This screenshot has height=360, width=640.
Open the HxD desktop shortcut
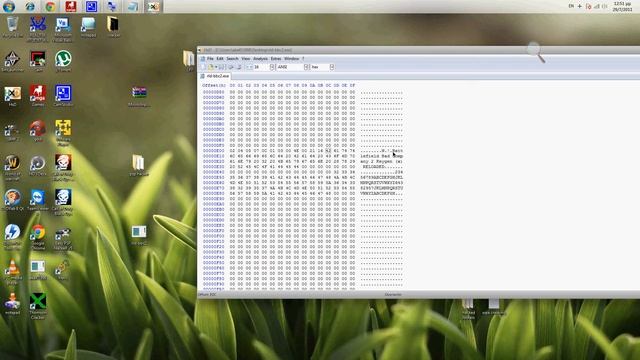(x=12, y=96)
